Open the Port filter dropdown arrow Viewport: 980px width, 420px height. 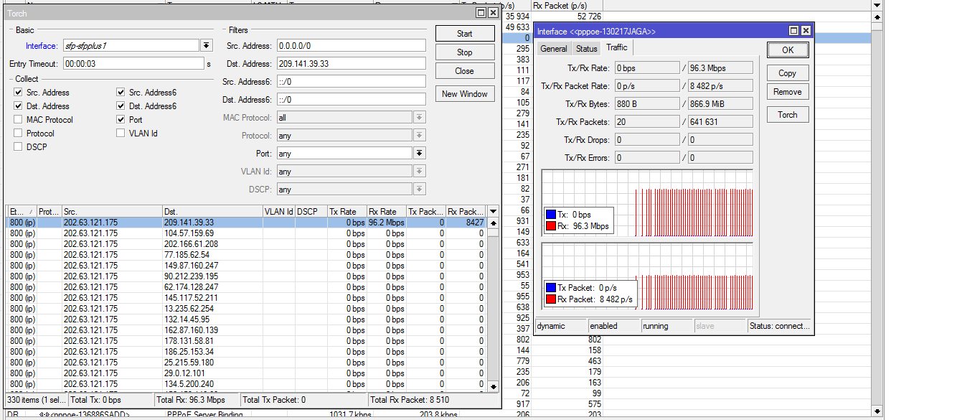tap(420, 154)
